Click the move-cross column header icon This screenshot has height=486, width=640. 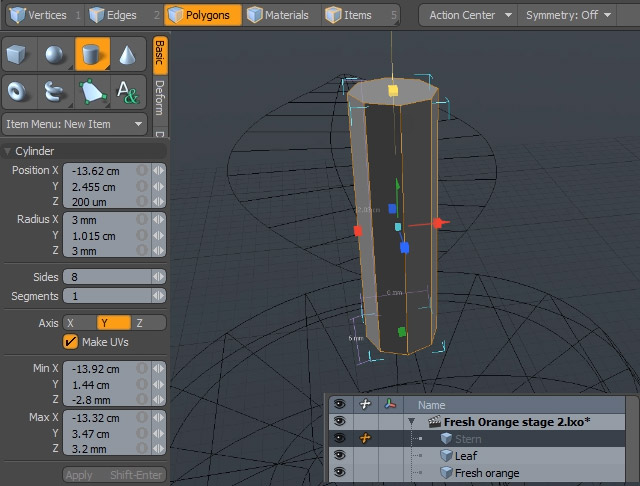[x=365, y=404]
